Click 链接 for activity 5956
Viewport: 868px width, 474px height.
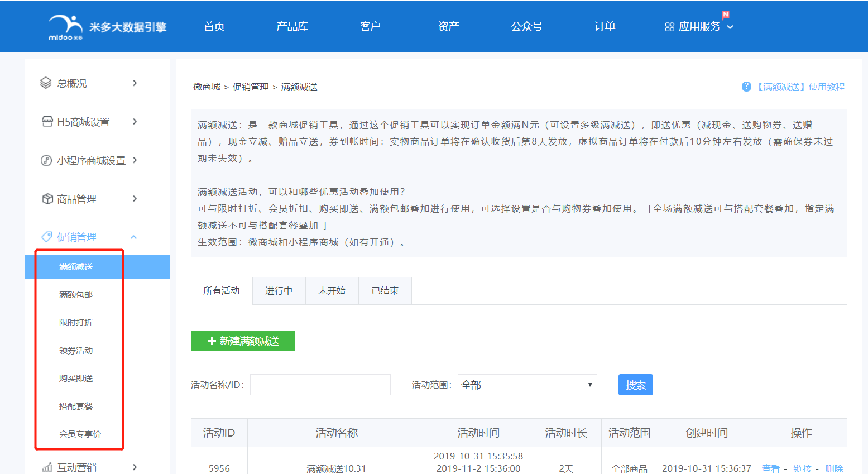(802, 468)
